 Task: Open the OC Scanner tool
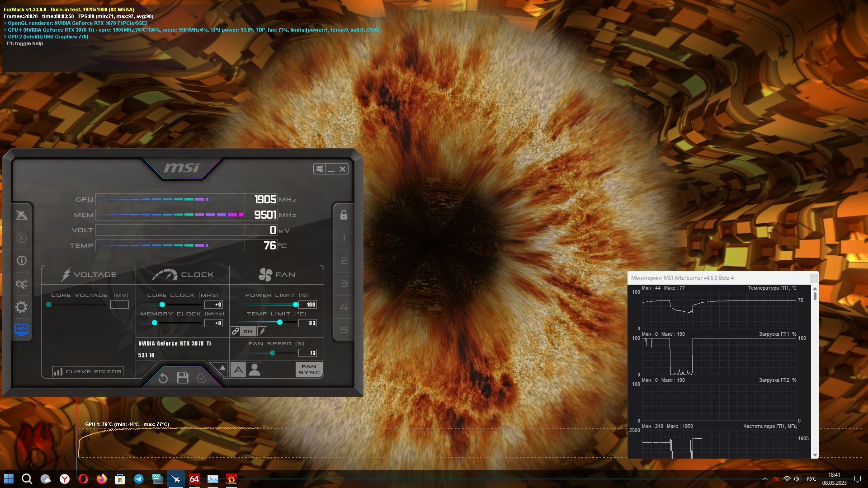pyautogui.click(x=21, y=284)
